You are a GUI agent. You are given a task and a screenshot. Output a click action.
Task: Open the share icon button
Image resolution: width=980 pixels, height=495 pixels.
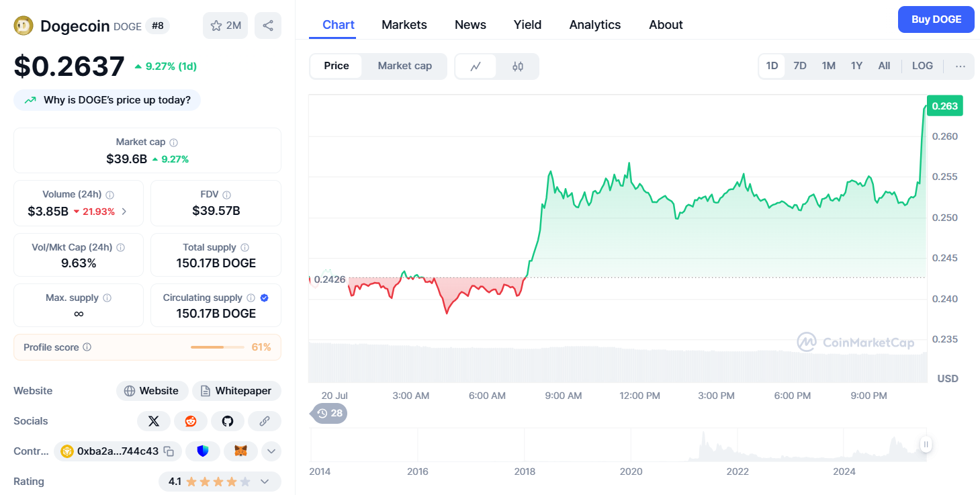tap(268, 26)
